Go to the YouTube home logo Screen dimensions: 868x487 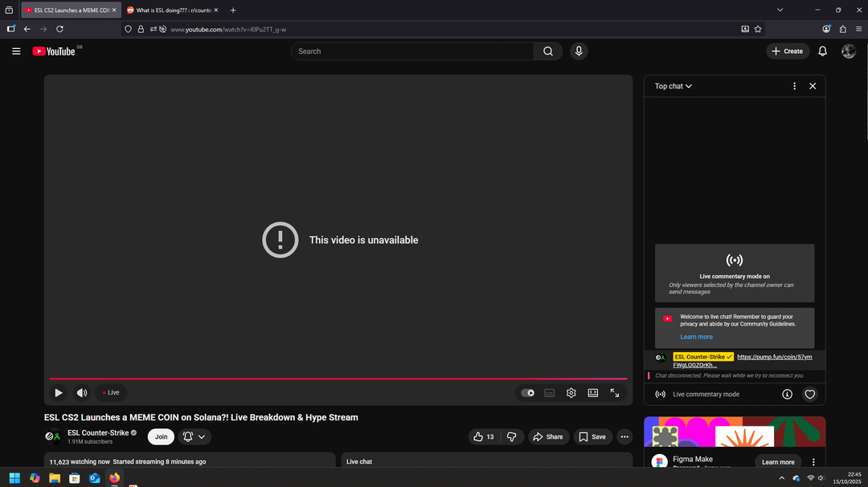[54, 51]
